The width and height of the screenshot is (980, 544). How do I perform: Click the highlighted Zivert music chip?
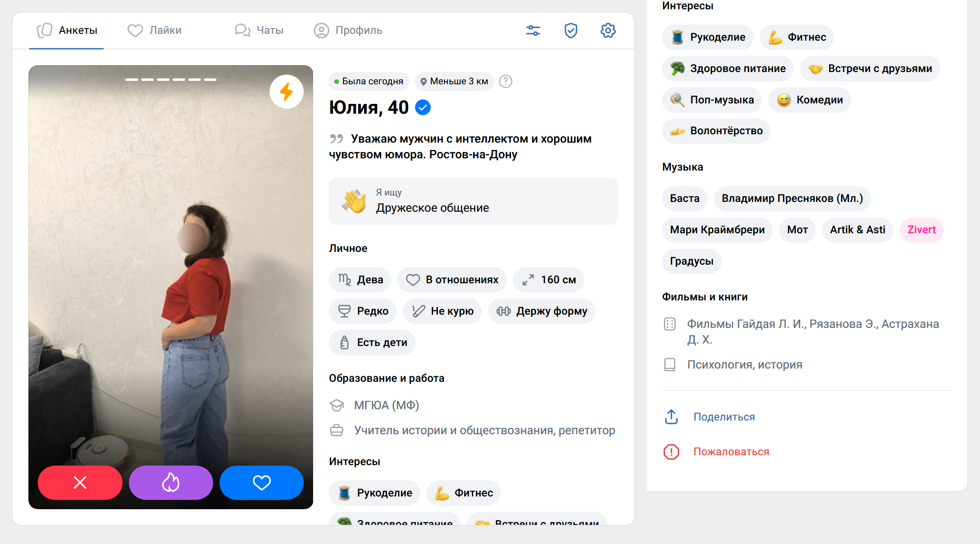tap(922, 230)
